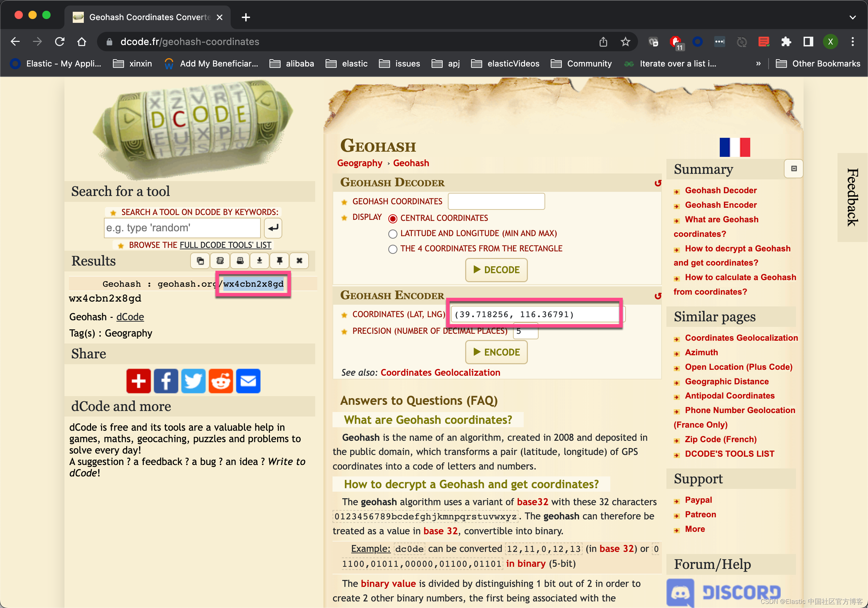Screen dimensions: 868x608
Task: Select the Geohash Coordinates Converter tab
Action: click(148, 17)
